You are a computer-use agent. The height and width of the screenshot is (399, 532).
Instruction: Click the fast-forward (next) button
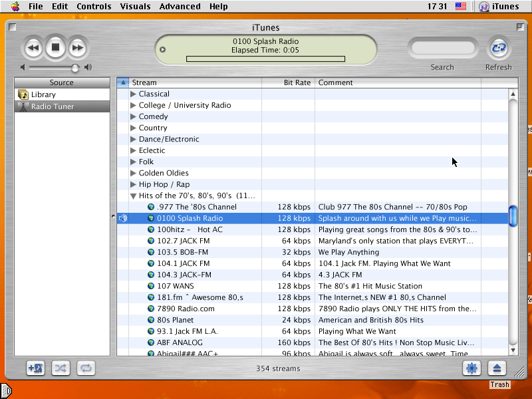click(x=78, y=47)
